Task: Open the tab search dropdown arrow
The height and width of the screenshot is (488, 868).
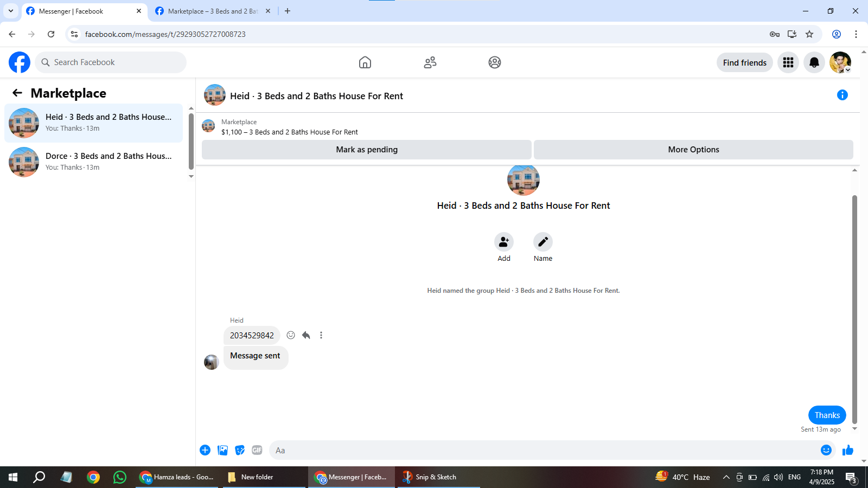Action: click(11, 11)
